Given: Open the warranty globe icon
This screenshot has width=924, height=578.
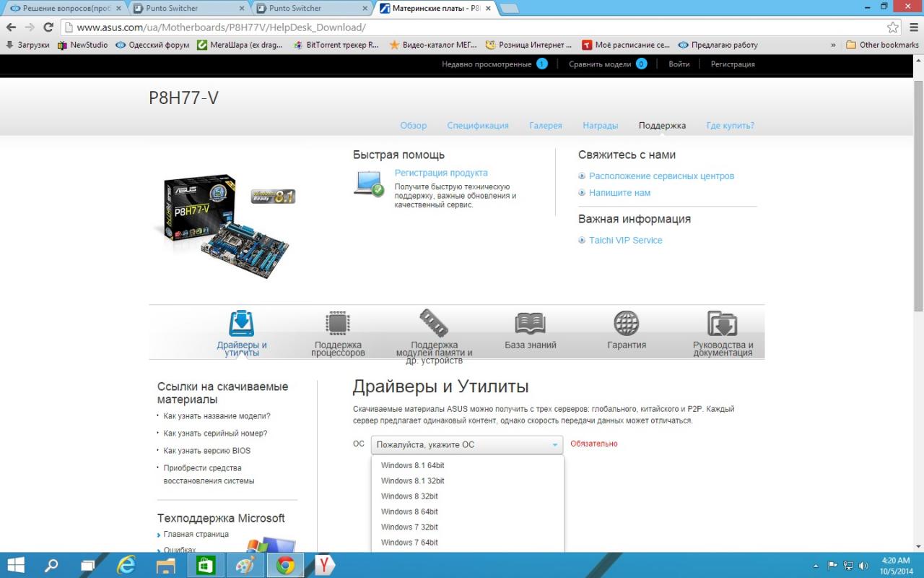Looking at the screenshot, I should [626, 323].
